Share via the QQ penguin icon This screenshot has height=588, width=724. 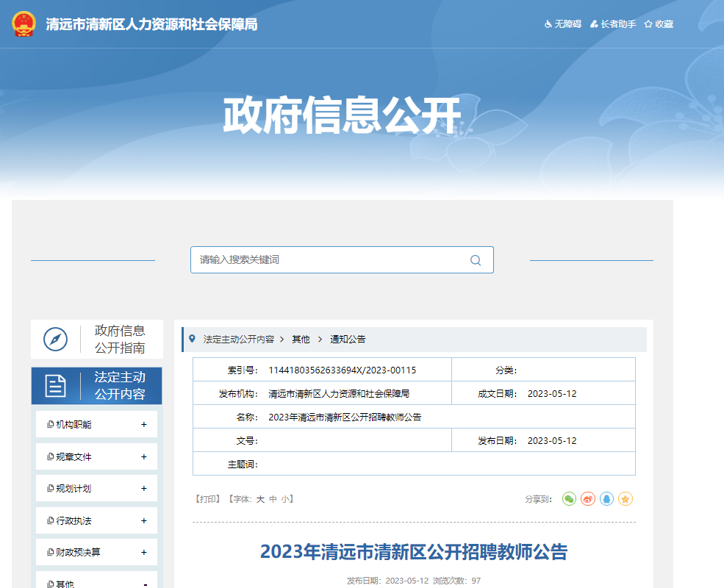(x=606, y=499)
